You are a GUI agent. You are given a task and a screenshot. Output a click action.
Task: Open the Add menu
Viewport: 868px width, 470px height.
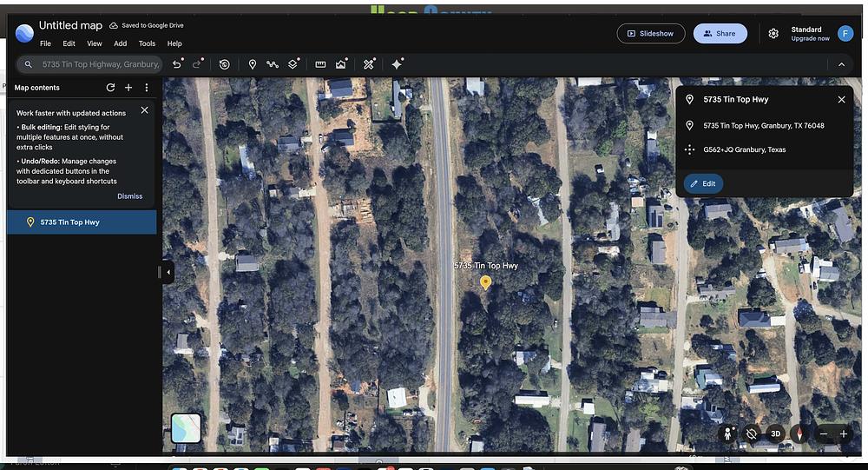120,43
